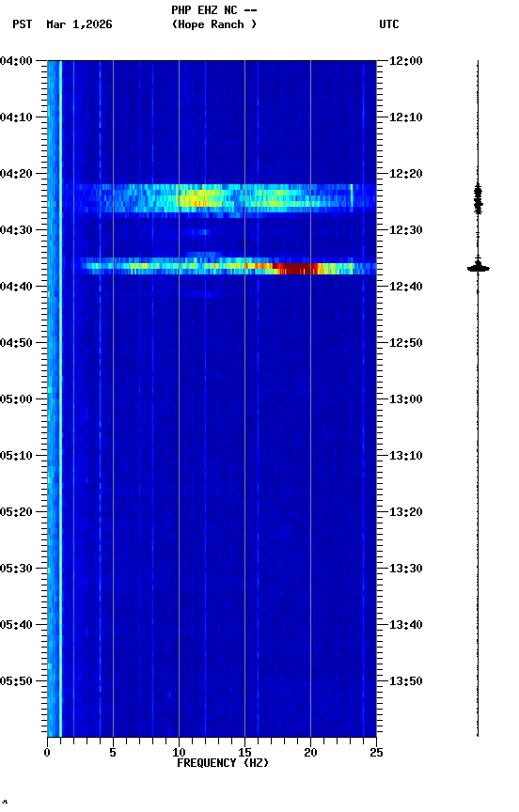Click the 04:20 PST time label
This screenshot has width=519, height=812.
(16, 174)
